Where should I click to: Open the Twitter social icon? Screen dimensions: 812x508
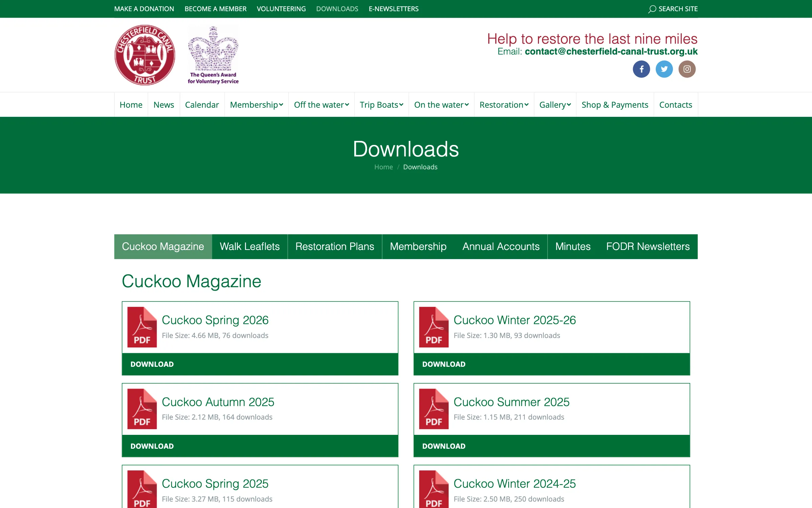coord(664,69)
